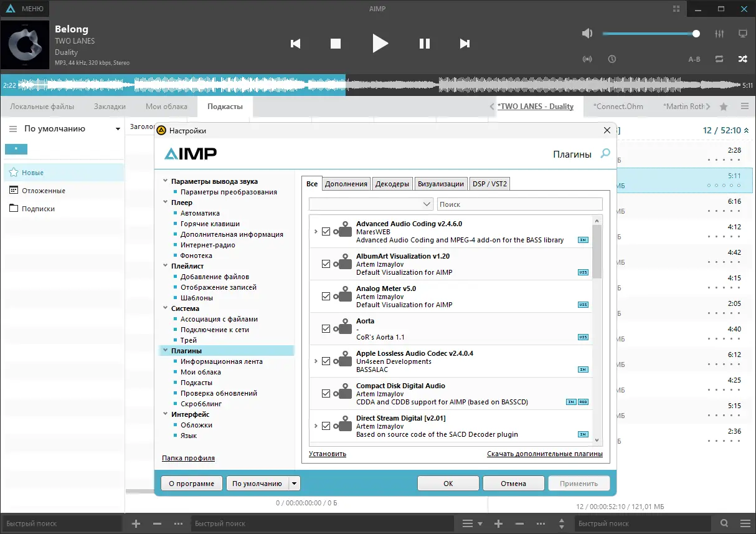Switch to the Дополнения plugins tab

tap(346, 184)
